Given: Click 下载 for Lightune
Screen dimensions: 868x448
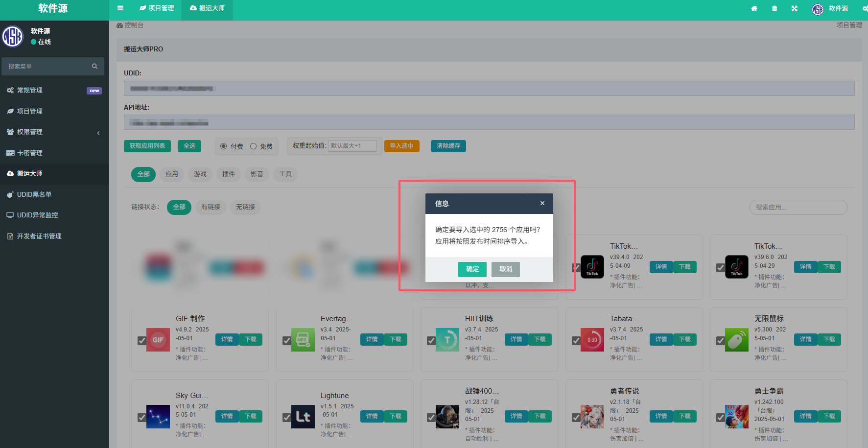Looking at the screenshot, I should 396,416.
